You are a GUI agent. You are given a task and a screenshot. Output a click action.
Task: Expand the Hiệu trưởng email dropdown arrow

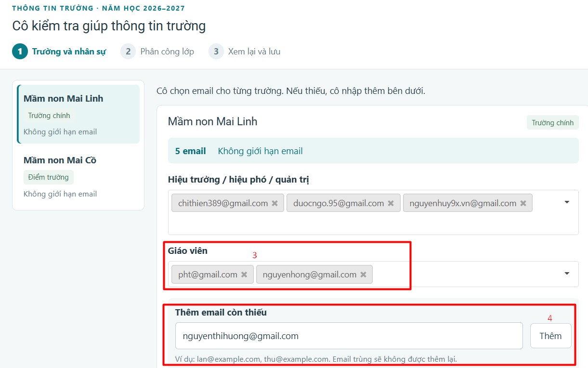(x=567, y=202)
